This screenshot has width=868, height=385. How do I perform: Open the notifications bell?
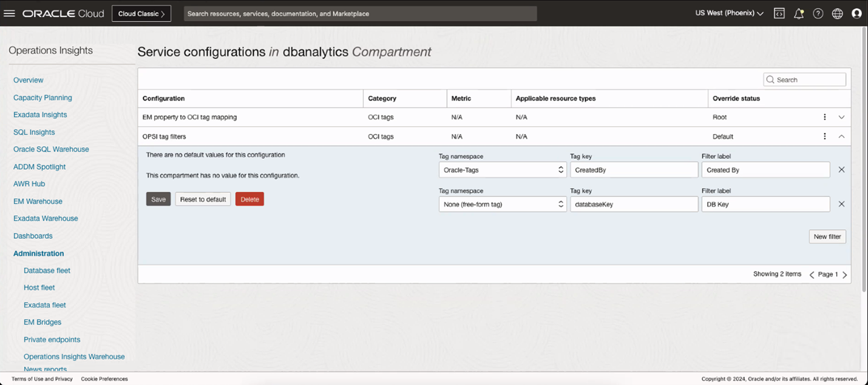pos(799,13)
